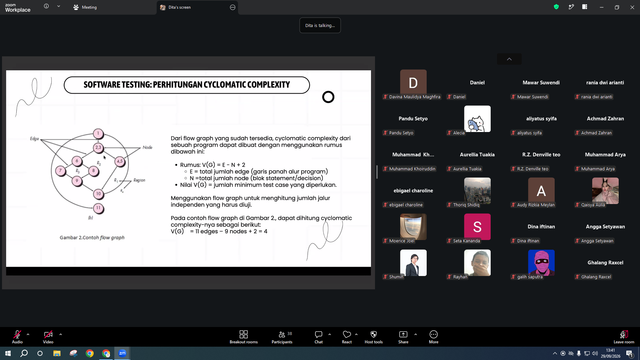Select Alecia's cat avatar tile

(477, 119)
